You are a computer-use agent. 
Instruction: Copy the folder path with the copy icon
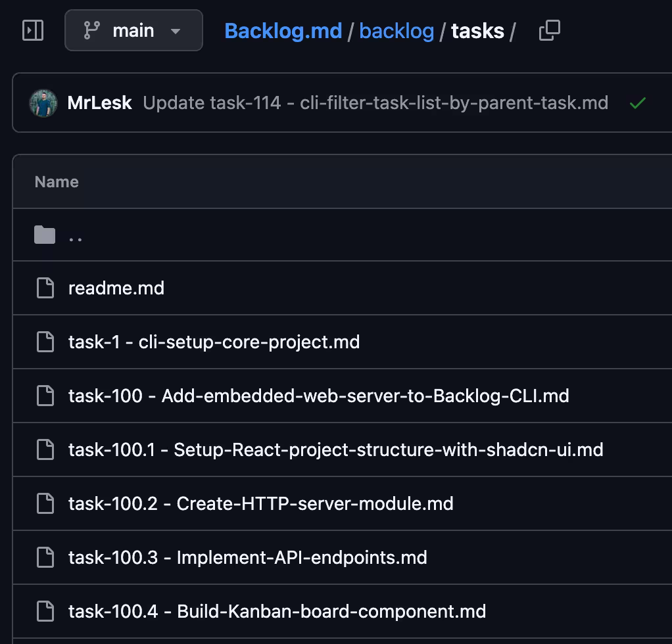550,30
